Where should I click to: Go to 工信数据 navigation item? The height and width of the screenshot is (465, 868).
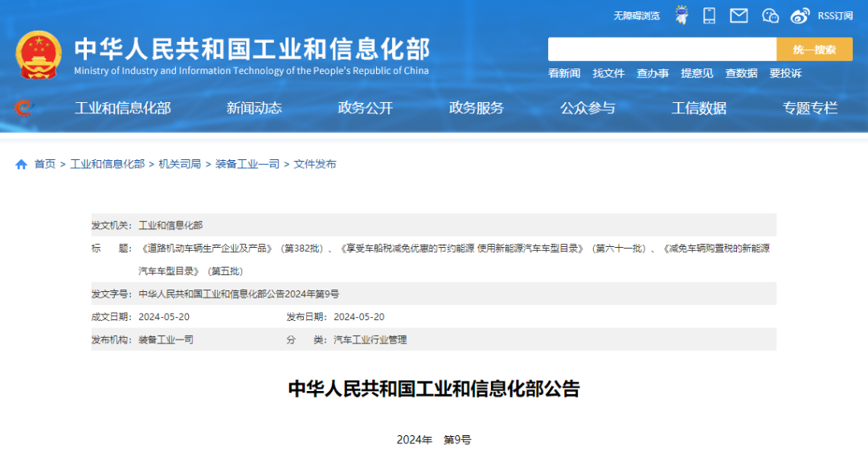[698, 108]
